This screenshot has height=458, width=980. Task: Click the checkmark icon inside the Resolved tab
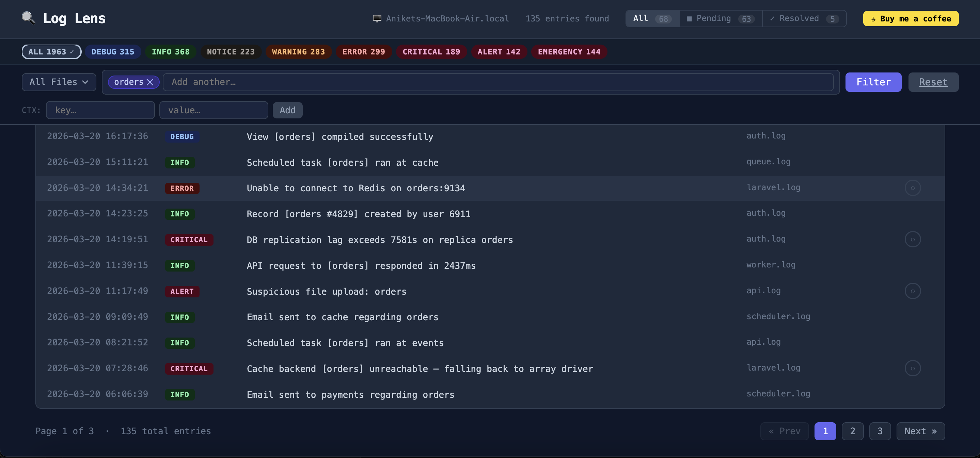tap(772, 18)
